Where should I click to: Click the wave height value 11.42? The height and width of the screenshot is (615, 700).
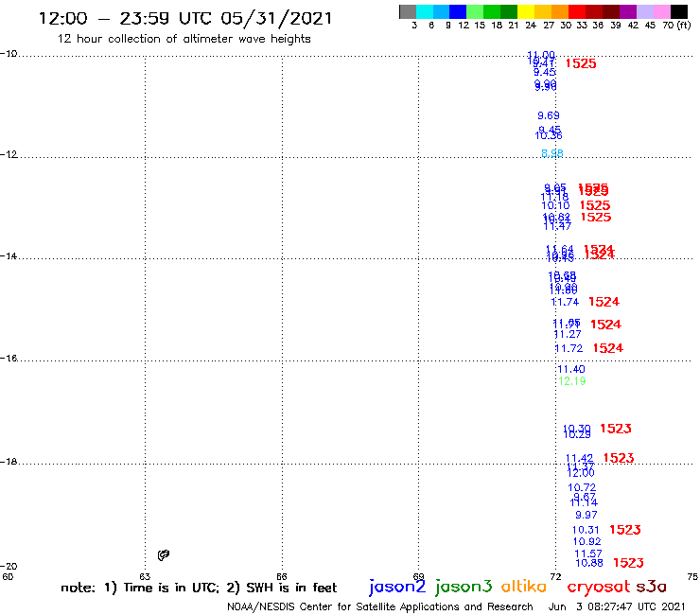(x=580, y=458)
